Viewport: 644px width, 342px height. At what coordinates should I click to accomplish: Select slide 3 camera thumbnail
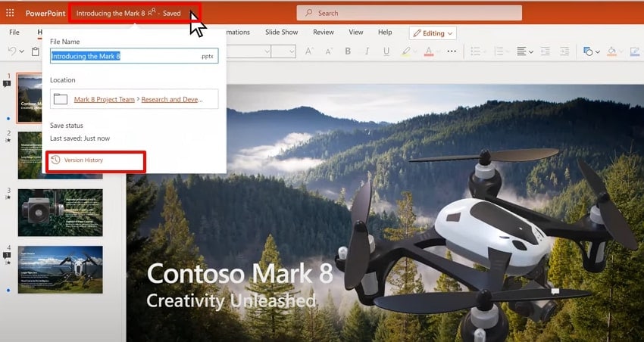point(61,213)
